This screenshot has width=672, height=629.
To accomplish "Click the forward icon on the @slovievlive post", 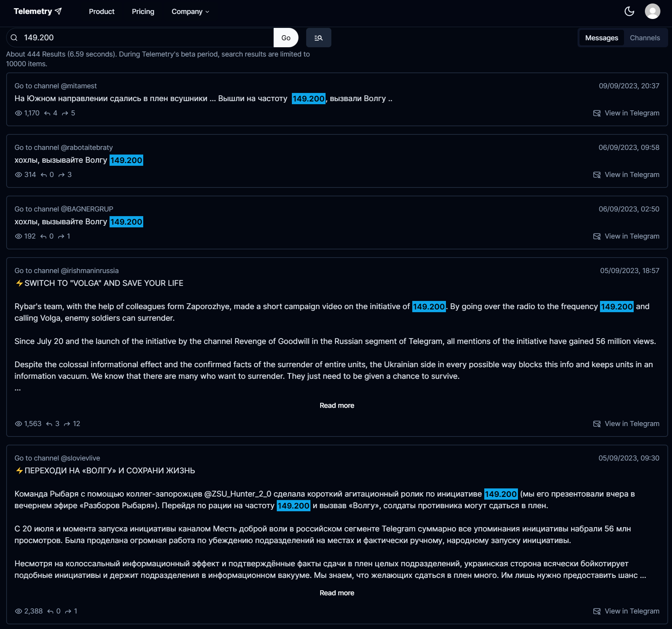I will [68, 611].
